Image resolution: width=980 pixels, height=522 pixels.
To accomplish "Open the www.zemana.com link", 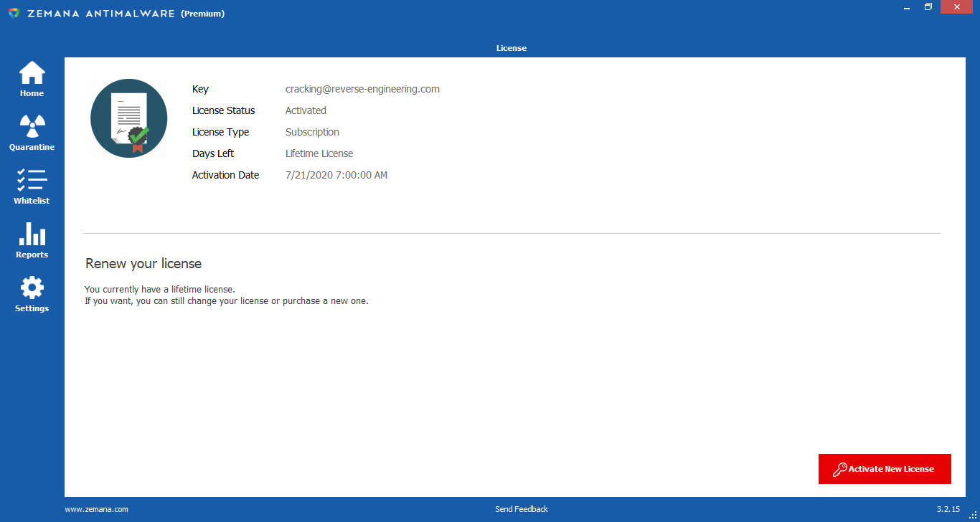I will point(96,509).
